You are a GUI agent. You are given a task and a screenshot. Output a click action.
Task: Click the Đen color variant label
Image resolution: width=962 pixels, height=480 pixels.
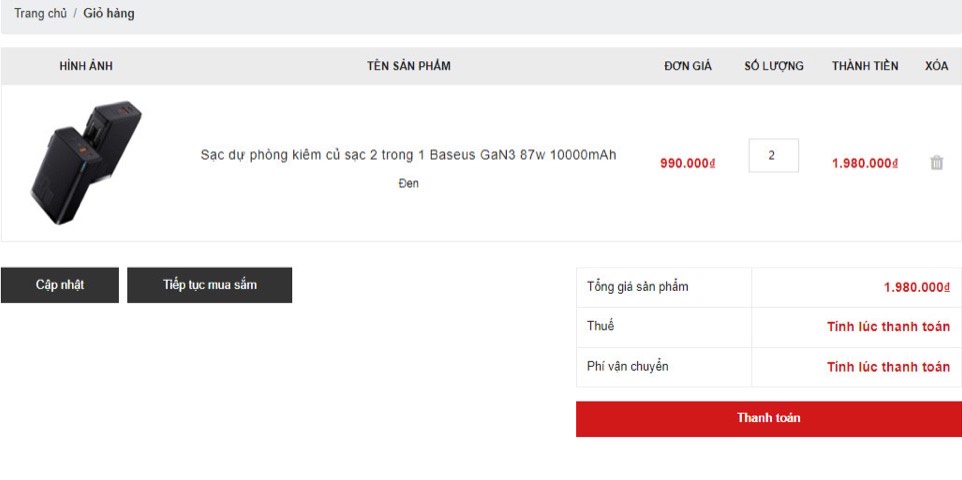pos(408,184)
